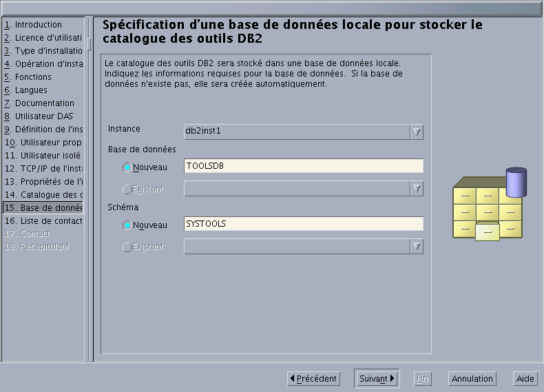Open existing schema dropdown arrow
This screenshot has width=544, height=392.
pos(417,247)
